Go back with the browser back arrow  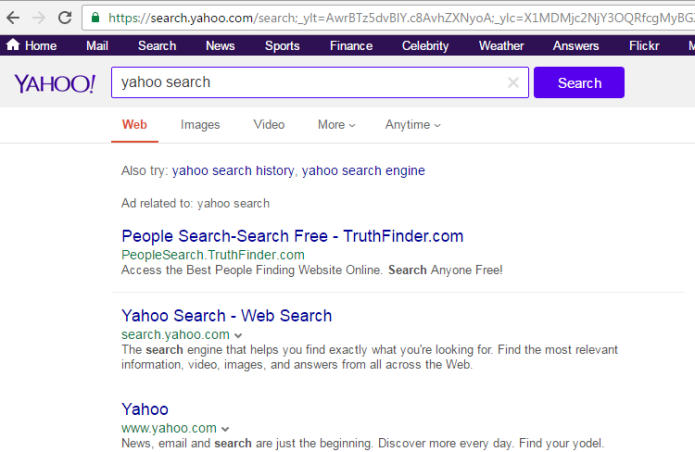[x=13, y=18]
